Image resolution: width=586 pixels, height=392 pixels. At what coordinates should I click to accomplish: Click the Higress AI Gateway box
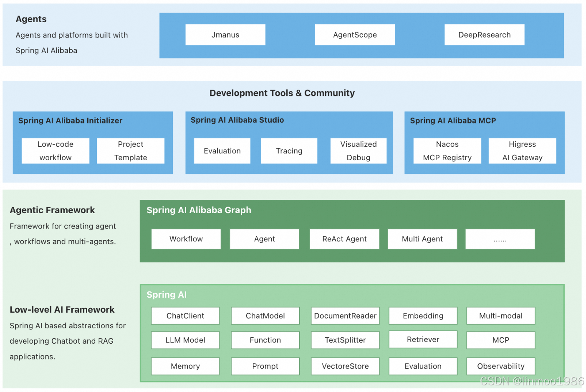(x=522, y=151)
